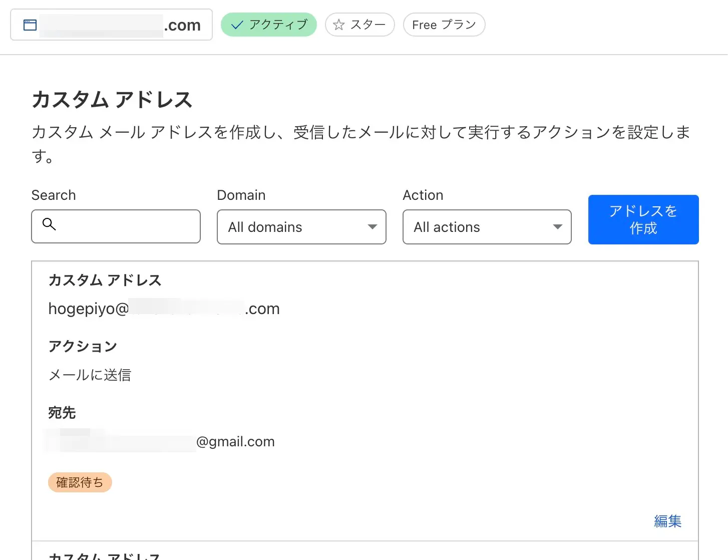This screenshot has height=560, width=728.
Task: Focus the Search input field
Action: [116, 226]
